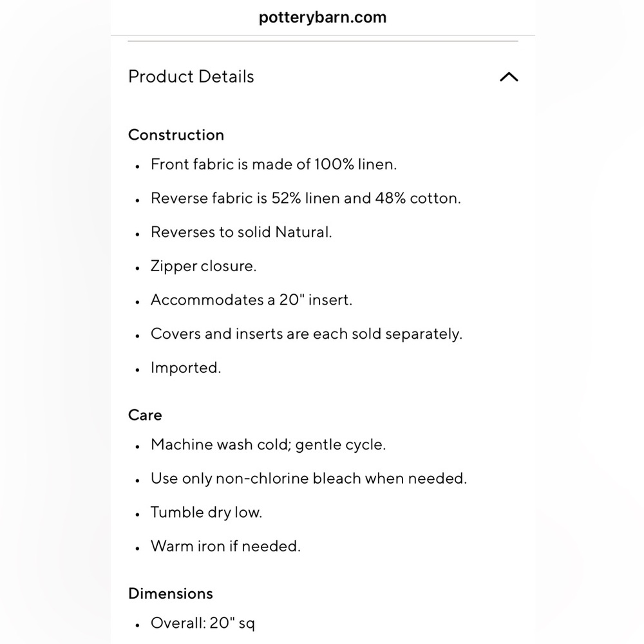Click the Product Details section heading

[191, 77]
